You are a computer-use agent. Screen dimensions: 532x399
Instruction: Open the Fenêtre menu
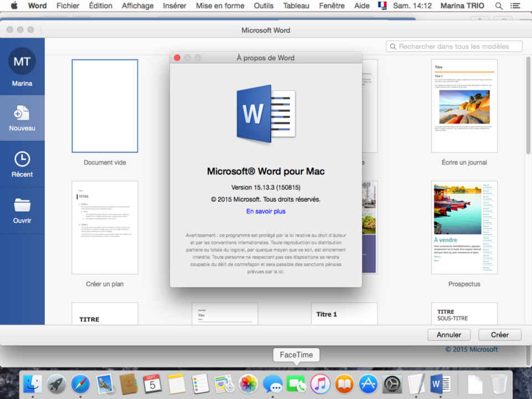(332, 6)
